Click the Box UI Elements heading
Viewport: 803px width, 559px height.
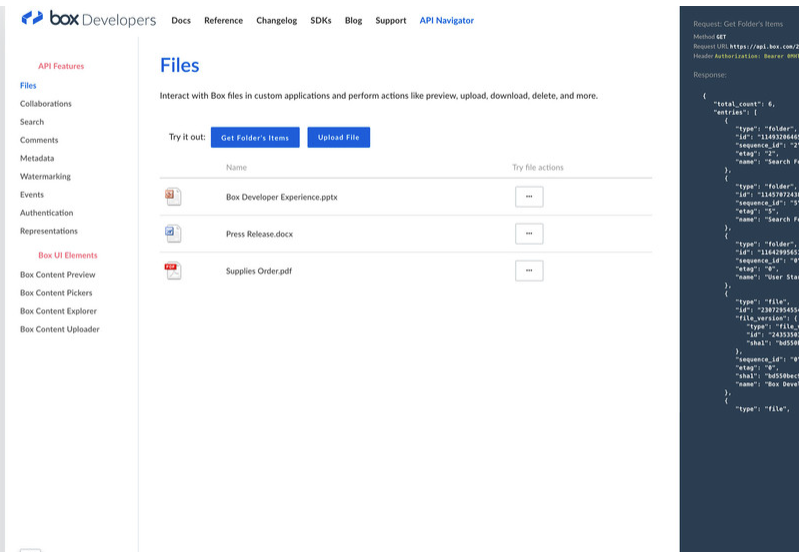pyautogui.click(x=68, y=255)
